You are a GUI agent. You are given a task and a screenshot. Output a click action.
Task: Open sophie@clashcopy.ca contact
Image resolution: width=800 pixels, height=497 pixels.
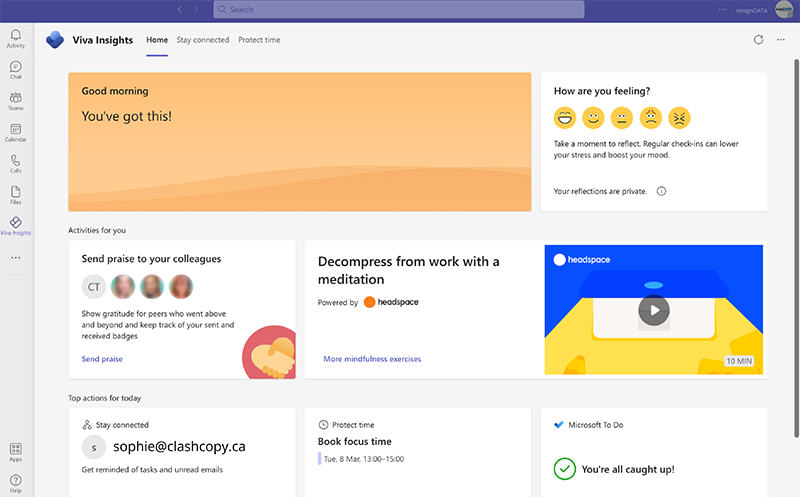(x=179, y=446)
